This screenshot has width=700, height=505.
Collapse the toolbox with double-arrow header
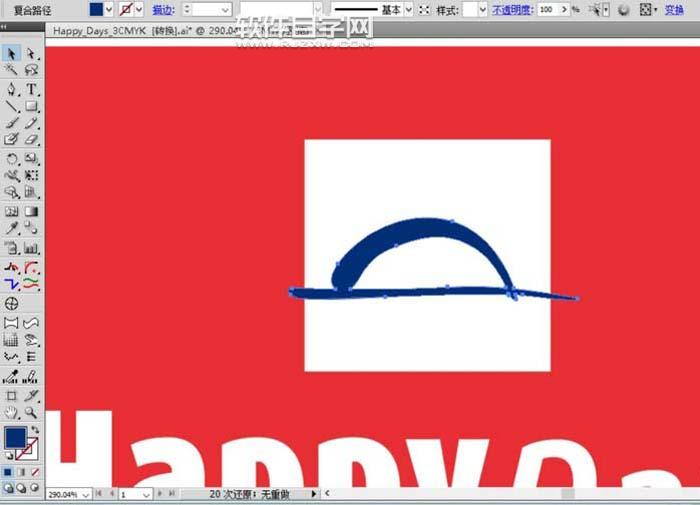pos(4,27)
